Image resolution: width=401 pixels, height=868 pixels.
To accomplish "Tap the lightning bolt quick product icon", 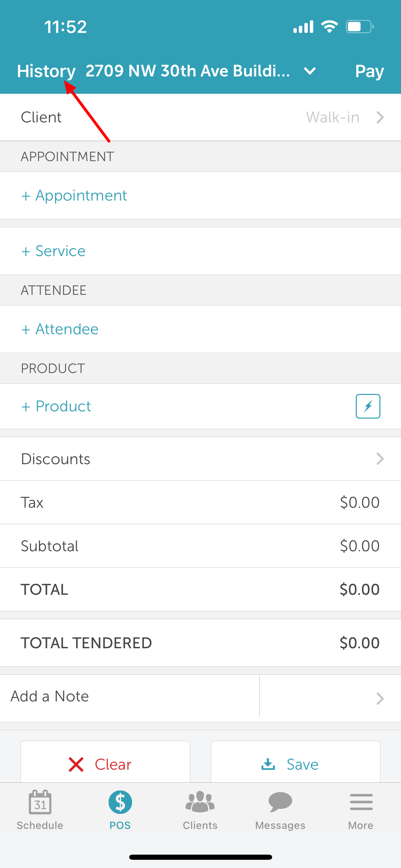I will point(368,406).
